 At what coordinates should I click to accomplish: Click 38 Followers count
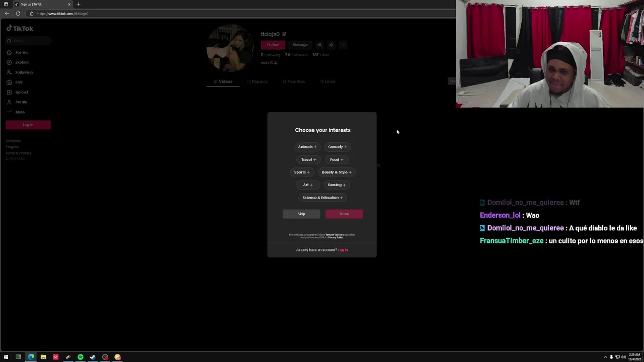(296, 55)
